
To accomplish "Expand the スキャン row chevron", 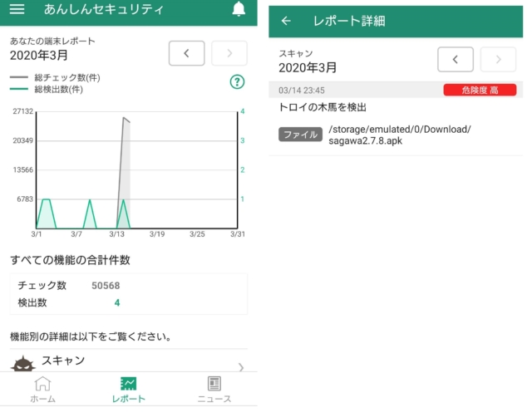I will [241, 366].
